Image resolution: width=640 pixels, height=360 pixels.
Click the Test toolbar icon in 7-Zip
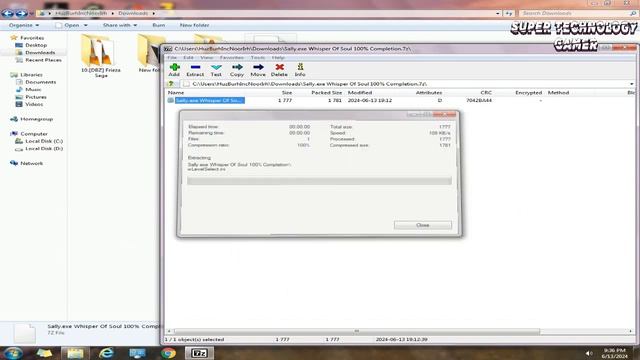(x=216, y=70)
